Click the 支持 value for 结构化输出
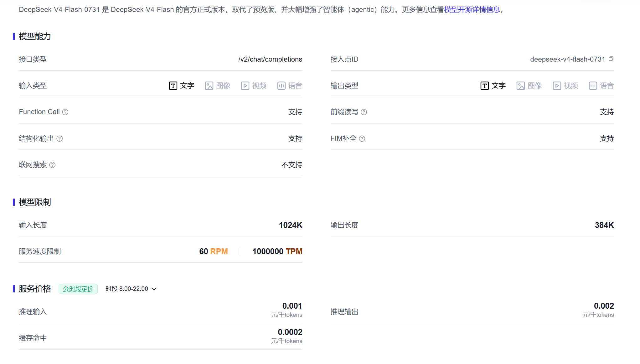 [295, 139]
